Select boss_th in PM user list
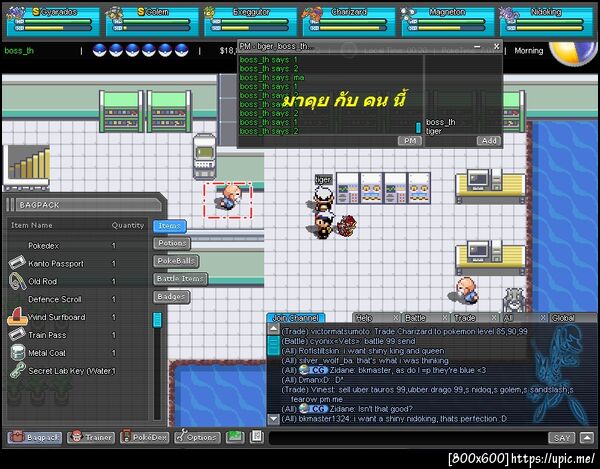 point(440,122)
